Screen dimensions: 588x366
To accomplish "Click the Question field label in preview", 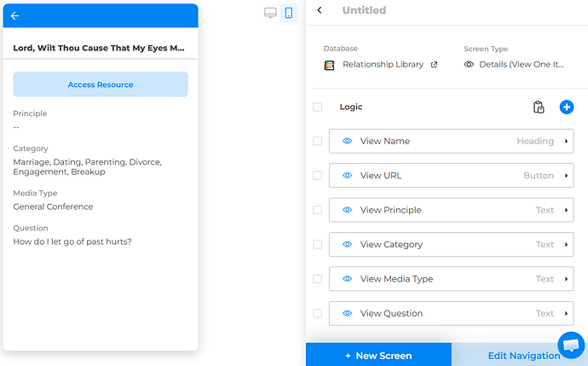I will point(31,229).
